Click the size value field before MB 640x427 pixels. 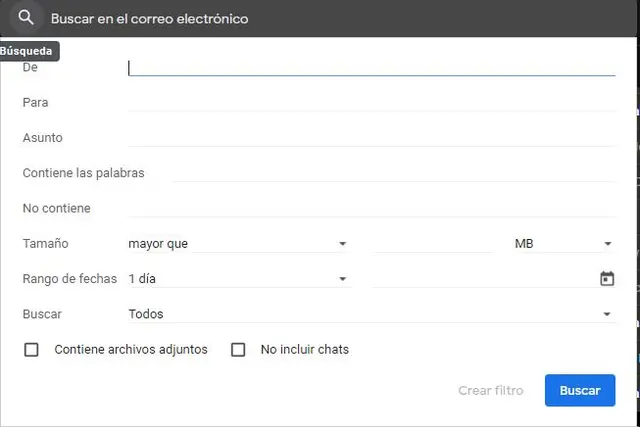(x=433, y=244)
